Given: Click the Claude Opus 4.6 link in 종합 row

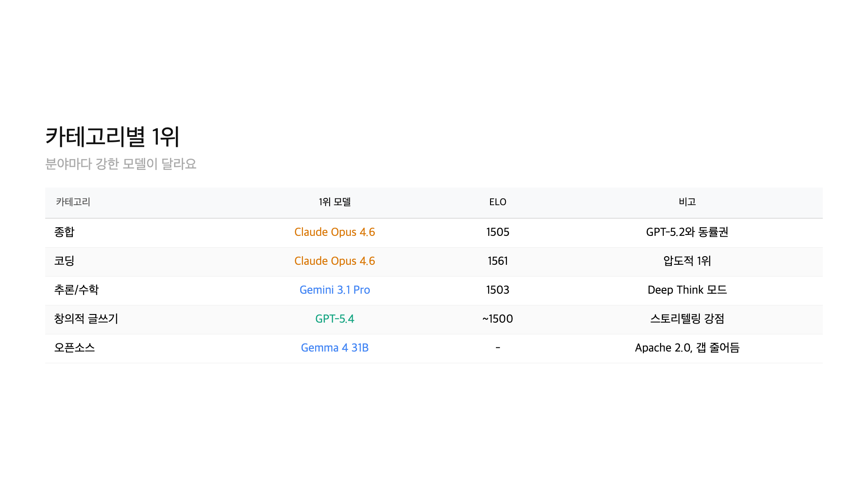Looking at the screenshot, I should 335,232.
